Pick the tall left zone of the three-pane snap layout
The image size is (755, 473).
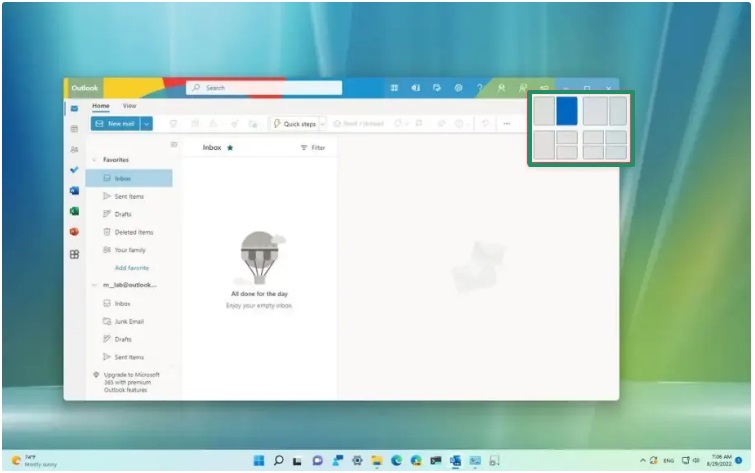(x=544, y=145)
